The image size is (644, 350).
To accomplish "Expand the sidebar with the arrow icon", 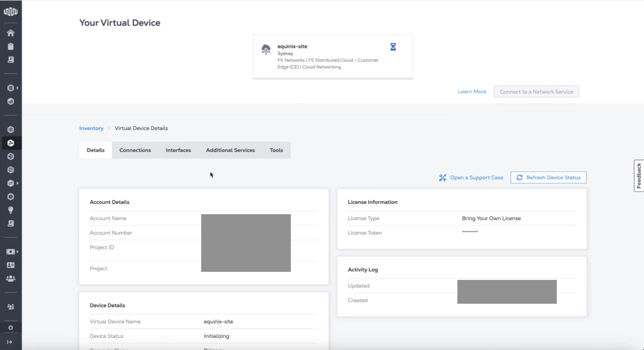I will pyautogui.click(x=10, y=342).
